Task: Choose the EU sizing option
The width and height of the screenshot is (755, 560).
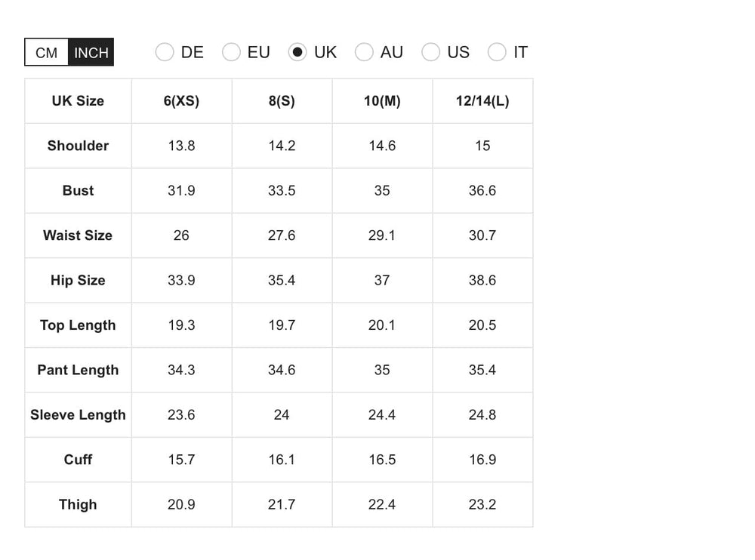Action: pos(231,52)
